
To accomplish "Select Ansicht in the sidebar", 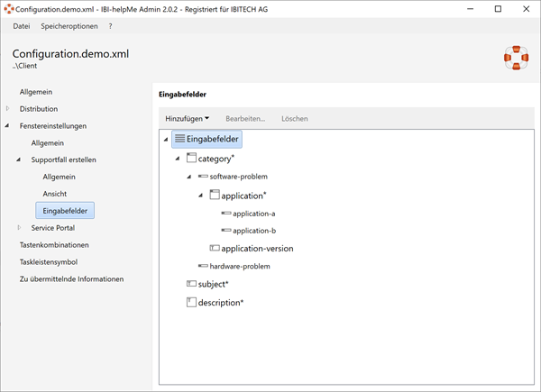I will click(55, 194).
